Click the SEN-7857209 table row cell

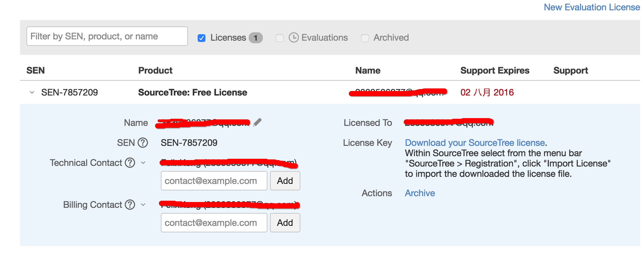(69, 92)
